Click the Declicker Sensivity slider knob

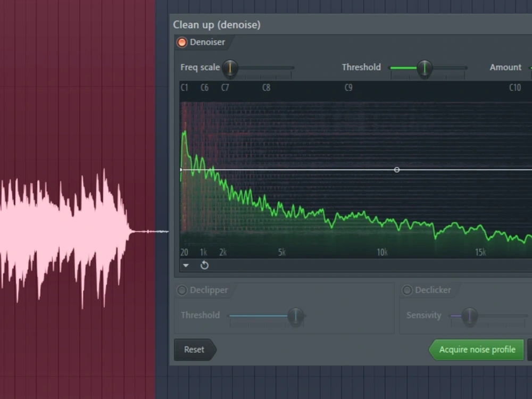[470, 316]
